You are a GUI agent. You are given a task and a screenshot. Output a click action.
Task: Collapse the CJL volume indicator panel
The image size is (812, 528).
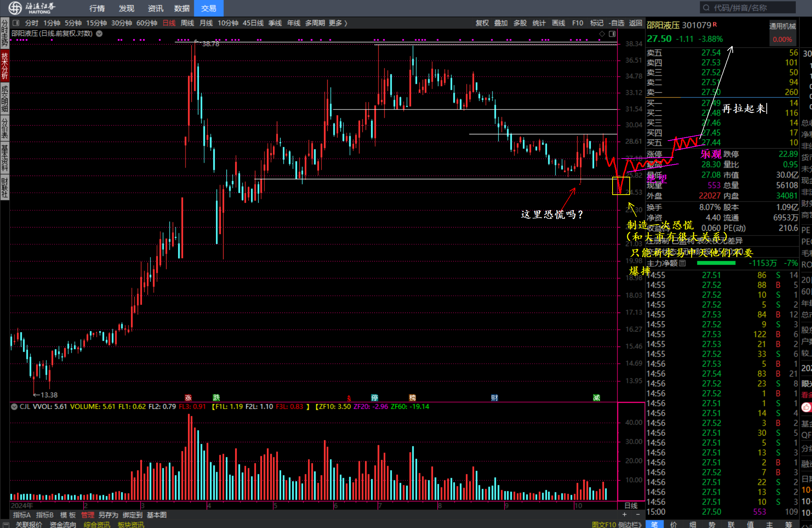[14, 407]
